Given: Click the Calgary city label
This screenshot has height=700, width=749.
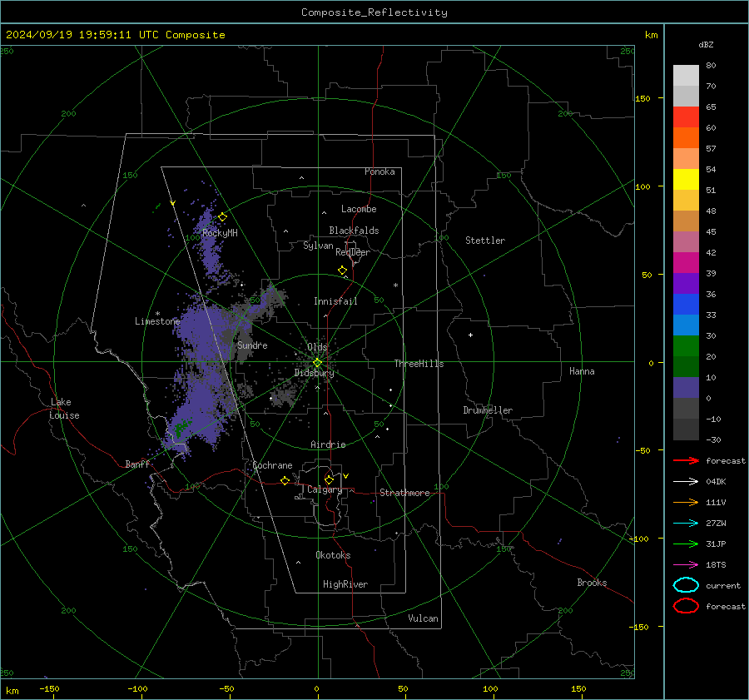Looking at the screenshot, I should (325, 489).
